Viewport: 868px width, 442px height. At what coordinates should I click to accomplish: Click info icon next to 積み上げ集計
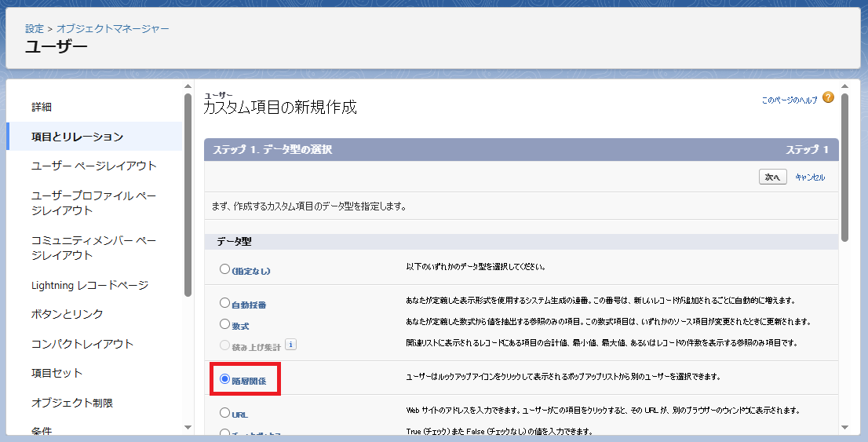(290, 344)
